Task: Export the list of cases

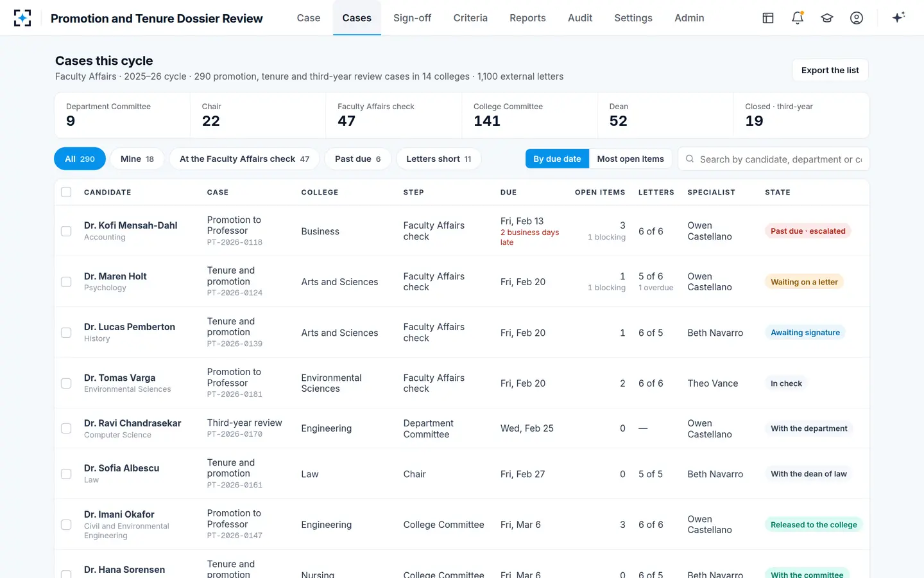Action: pyautogui.click(x=830, y=70)
